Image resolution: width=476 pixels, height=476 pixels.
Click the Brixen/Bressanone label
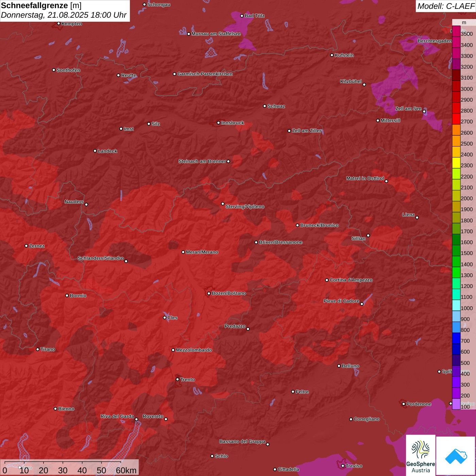281,242
